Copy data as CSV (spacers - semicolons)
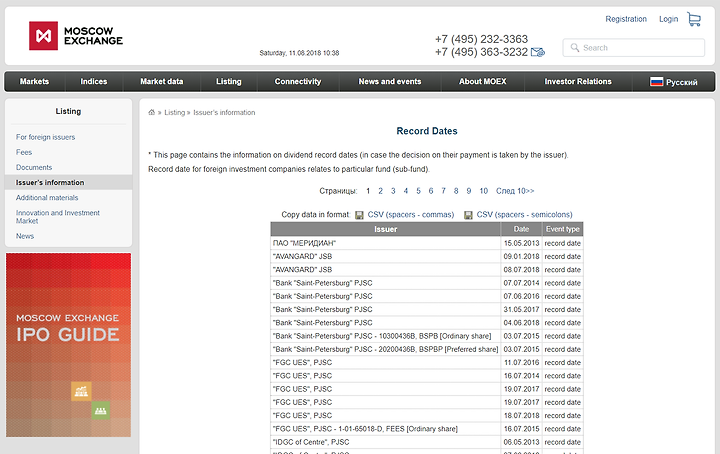This screenshot has height=454, width=720. coord(524,215)
